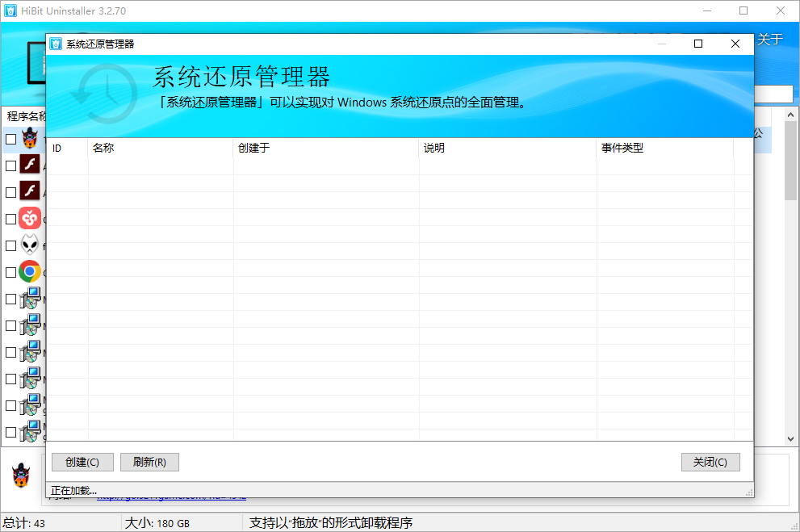Image resolution: width=800 pixels, height=532 pixels.
Task: Click the HiBit owl logo in bottom-left corner
Action: tap(21, 477)
